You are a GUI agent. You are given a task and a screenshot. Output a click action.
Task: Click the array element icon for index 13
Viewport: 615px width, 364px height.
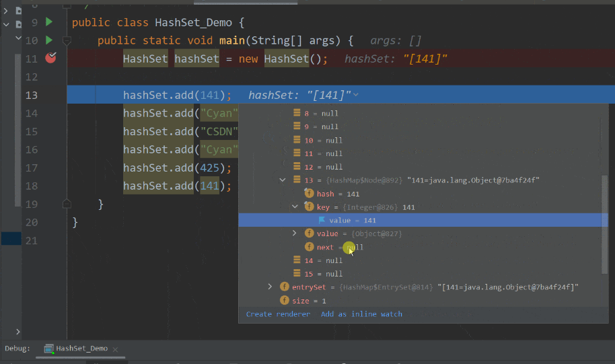pos(297,180)
